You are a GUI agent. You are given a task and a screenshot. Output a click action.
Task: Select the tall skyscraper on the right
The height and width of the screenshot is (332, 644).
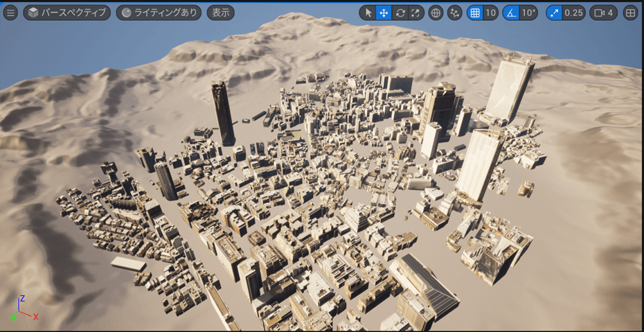click(510, 89)
